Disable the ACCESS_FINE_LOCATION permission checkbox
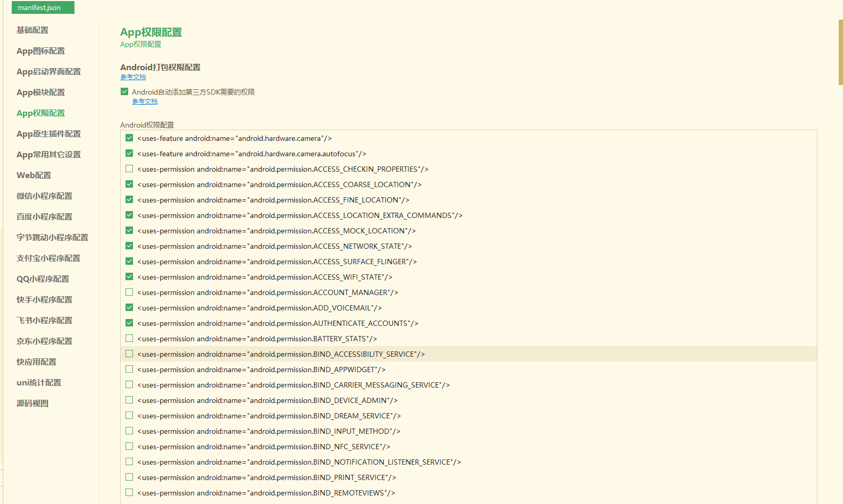Viewport: 843px width, 504px height. click(x=129, y=200)
